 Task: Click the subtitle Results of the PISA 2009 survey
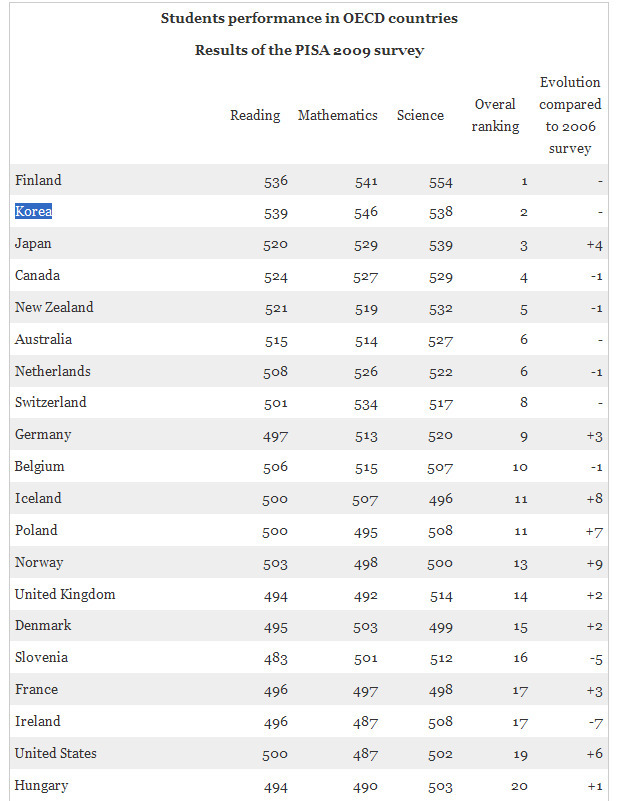[x=310, y=50]
